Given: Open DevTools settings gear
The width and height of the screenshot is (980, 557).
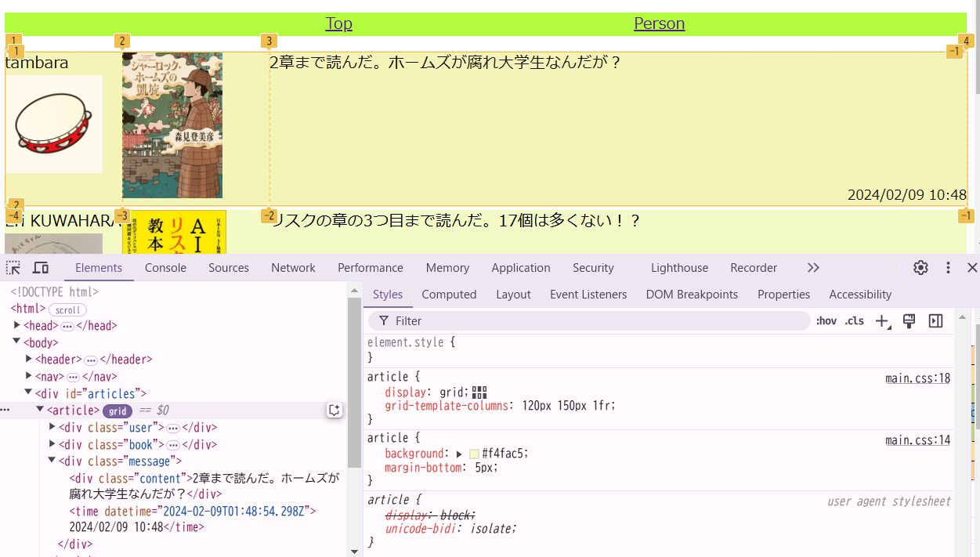Looking at the screenshot, I should pyautogui.click(x=920, y=268).
